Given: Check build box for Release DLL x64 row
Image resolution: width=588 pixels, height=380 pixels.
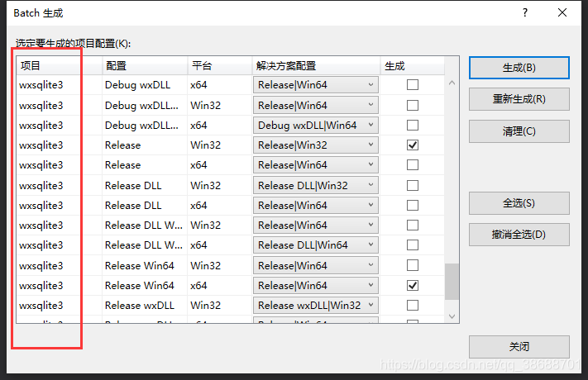Looking at the screenshot, I should pos(413,206).
